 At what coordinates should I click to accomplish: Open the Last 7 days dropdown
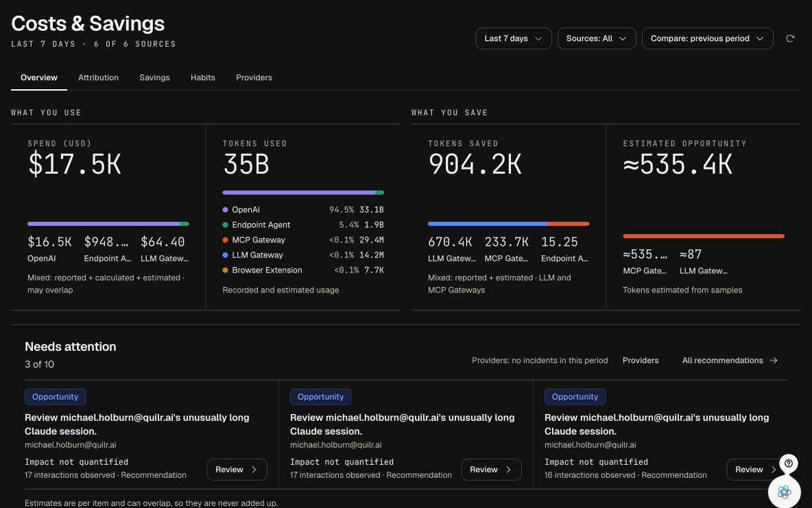pyautogui.click(x=513, y=38)
